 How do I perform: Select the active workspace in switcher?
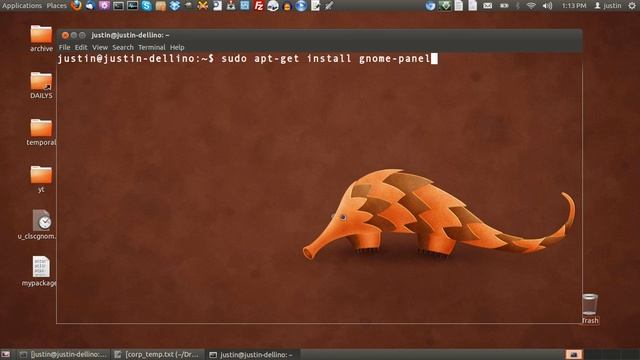click(573, 354)
